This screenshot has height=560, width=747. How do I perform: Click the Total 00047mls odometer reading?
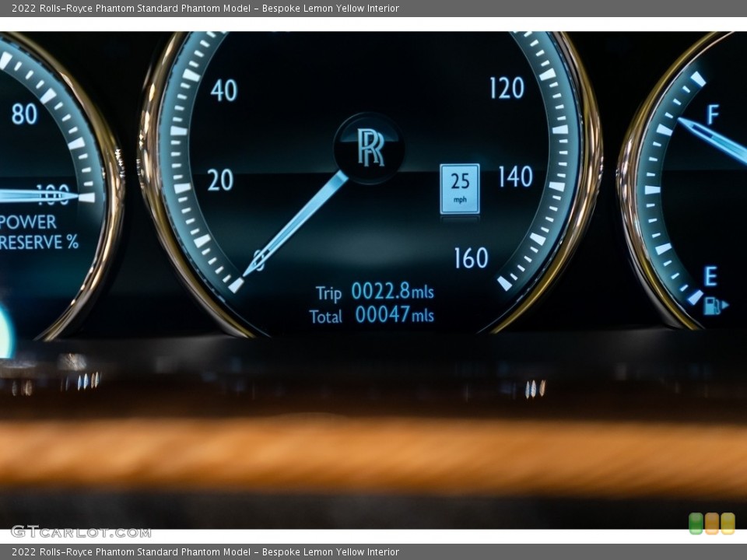pos(372,315)
